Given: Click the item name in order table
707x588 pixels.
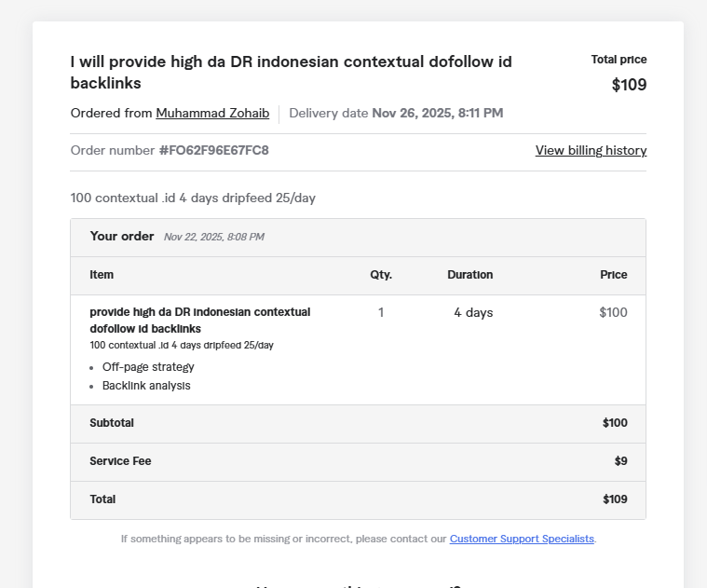Looking at the screenshot, I should click(x=199, y=321).
